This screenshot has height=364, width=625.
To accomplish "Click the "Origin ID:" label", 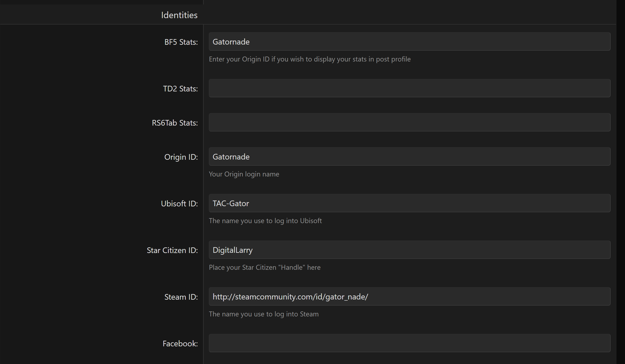I will pyautogui.click(x=181, y=157).
